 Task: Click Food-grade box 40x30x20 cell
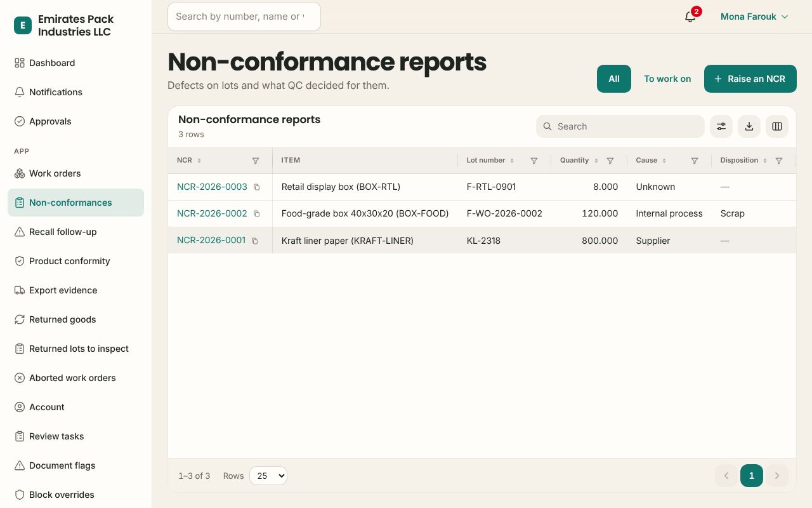point(365,213)
